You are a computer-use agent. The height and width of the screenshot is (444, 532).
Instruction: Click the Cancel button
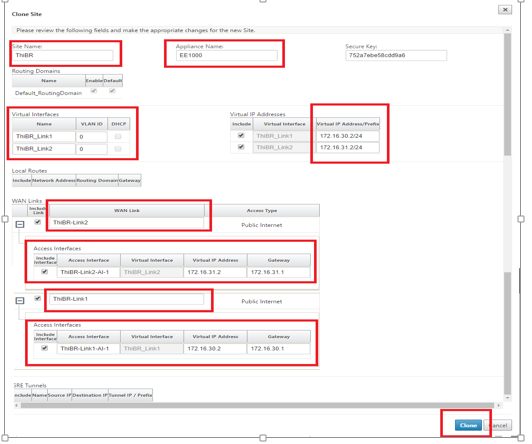coord(498,425)
